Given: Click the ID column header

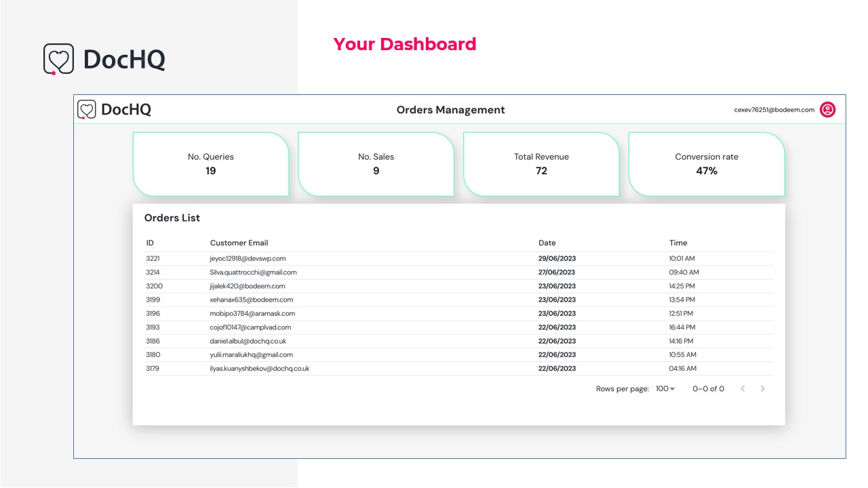Looking at the screenshot, I should coord(150,243).
